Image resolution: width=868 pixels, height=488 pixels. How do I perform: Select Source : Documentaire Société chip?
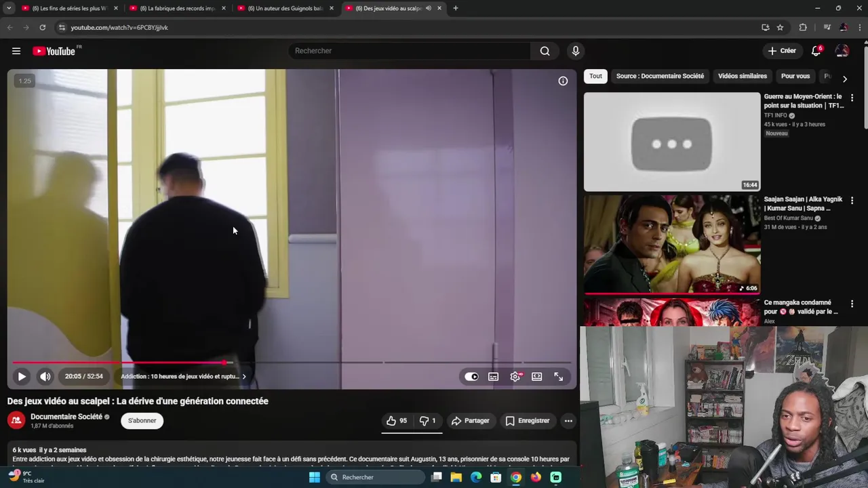(x=660, y=76)
